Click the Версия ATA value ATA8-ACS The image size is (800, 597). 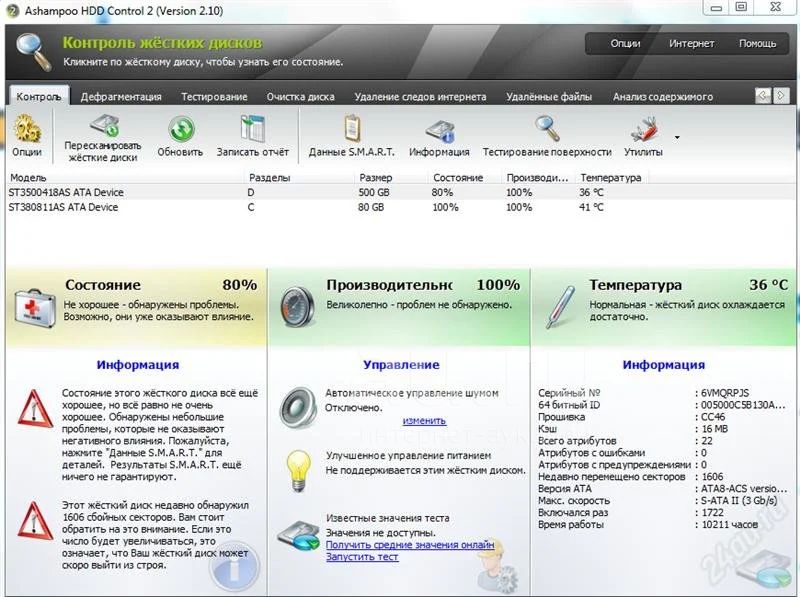tap(743, 488)
